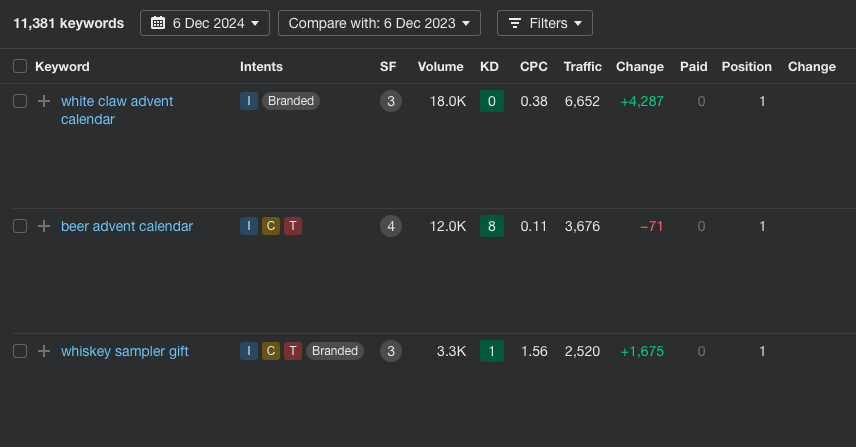Viewport: 856px width, 447px height.
Task: Sort table by Volume column header
Action: [x=440, y=67]
